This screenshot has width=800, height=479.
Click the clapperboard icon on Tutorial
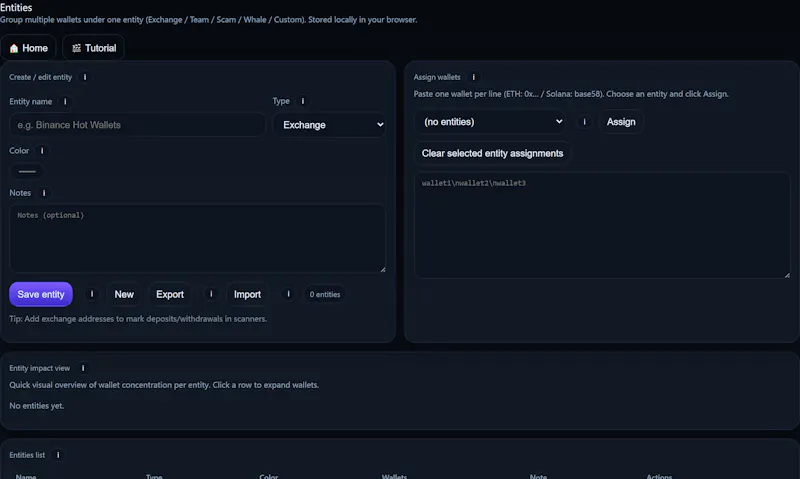[x=77, y=48]
